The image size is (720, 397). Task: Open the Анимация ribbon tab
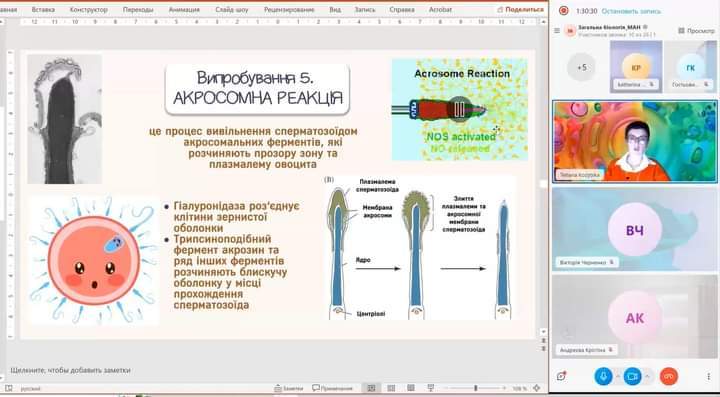tap(184, 9)
